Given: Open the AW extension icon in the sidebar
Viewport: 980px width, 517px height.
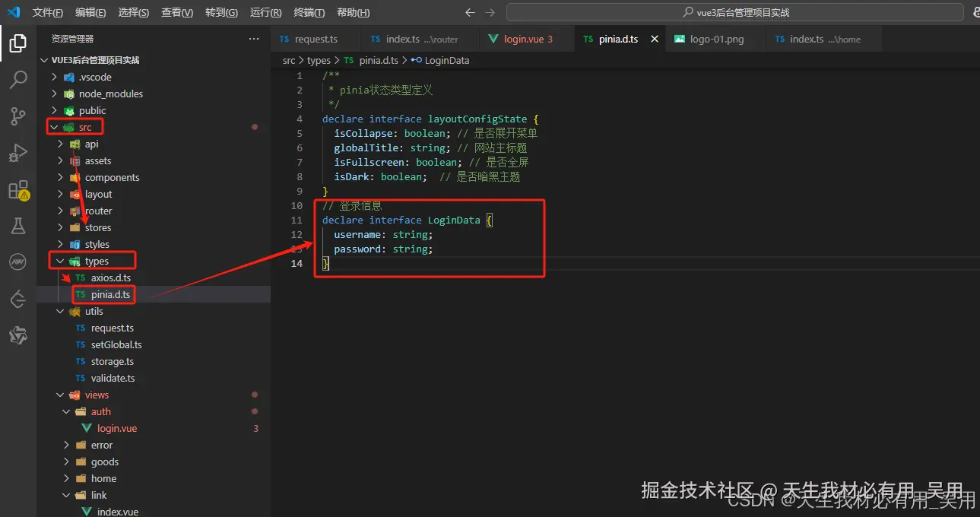Looking at the screenshot, I should coord(18,262).
